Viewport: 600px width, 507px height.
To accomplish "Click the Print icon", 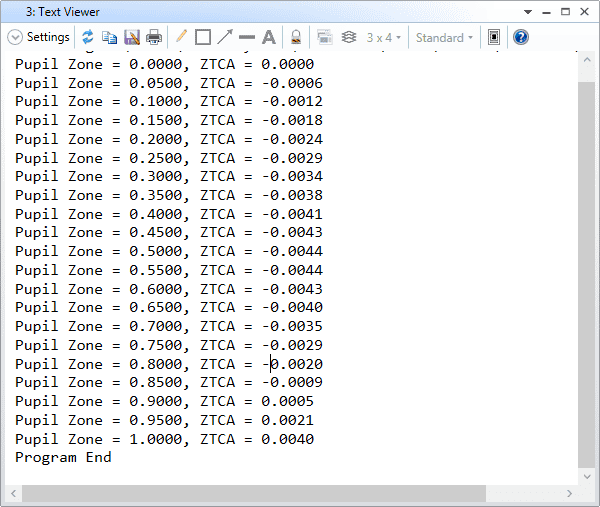I will (x=154, y=37).
